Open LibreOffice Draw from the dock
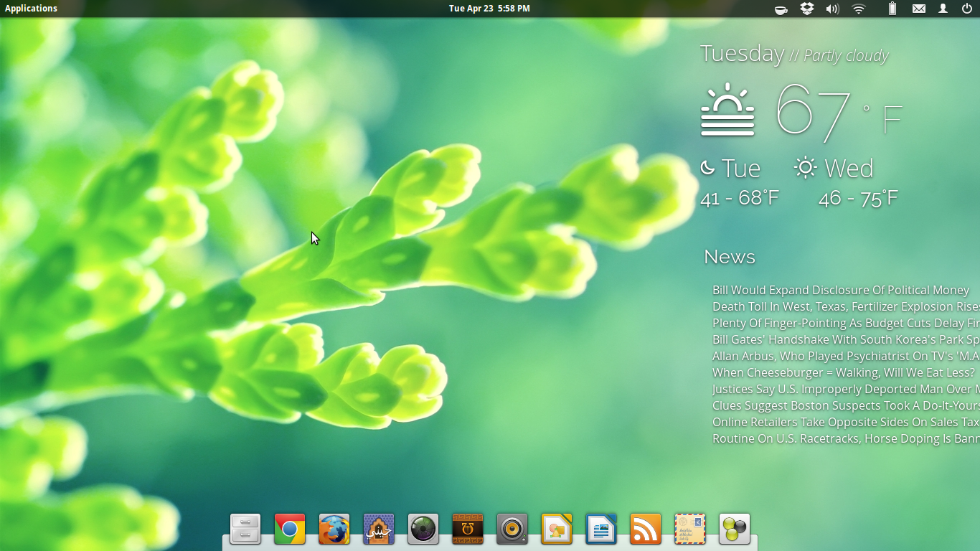Screen dimensions: 980x551 coord(557,529)
